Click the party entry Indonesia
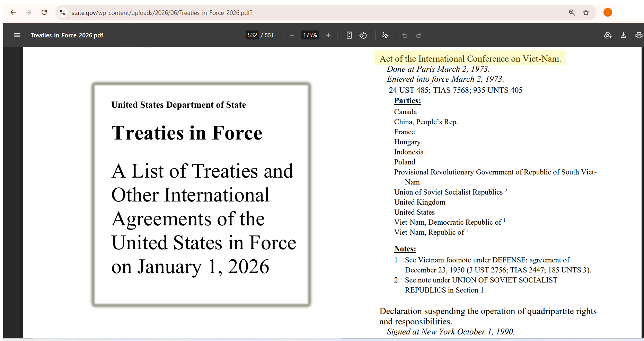Viewport: 644px width, 341px height. coord(409,152)
